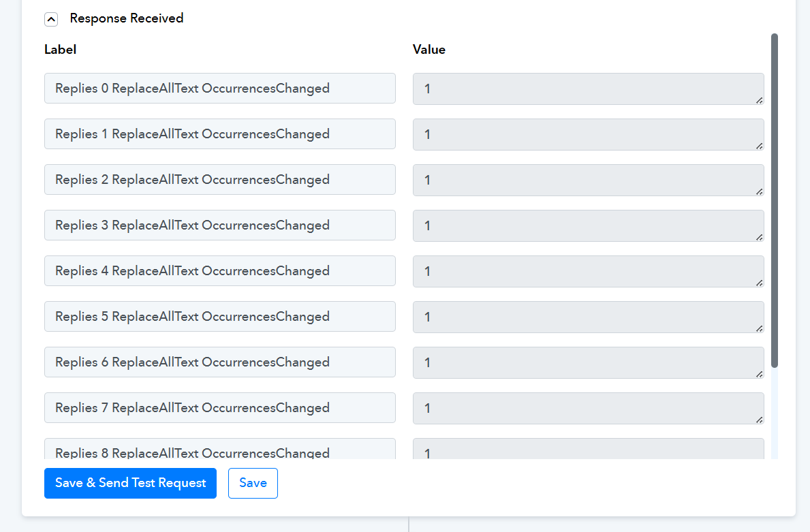Select the Replies 2 label field

(220, 180)
